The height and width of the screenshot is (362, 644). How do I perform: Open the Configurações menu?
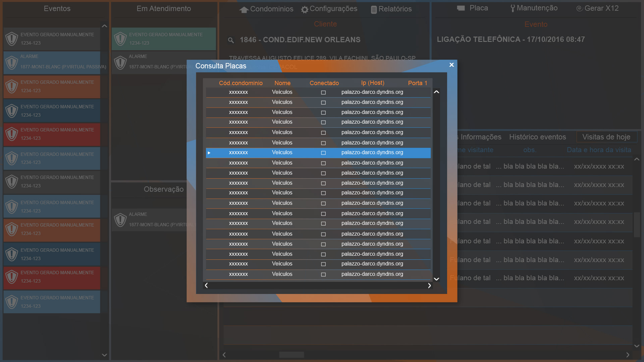329,9
